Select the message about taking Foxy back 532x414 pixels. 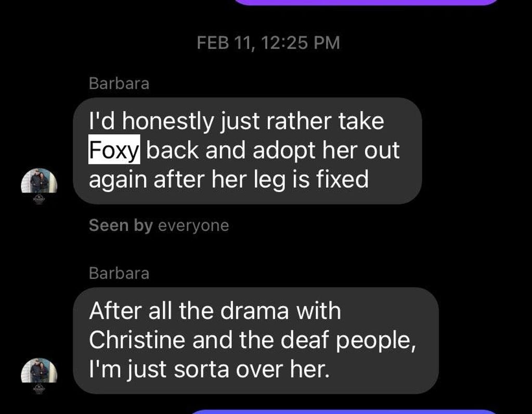coord(248,151)
